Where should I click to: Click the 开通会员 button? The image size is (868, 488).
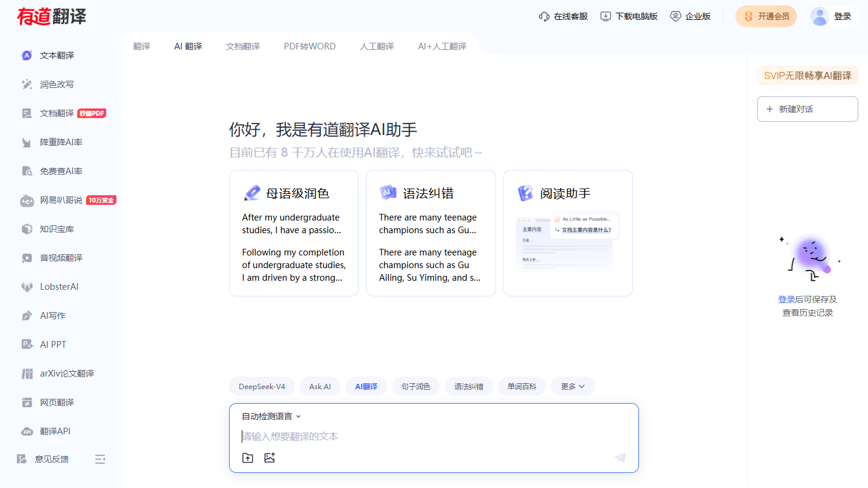point(766,16)
